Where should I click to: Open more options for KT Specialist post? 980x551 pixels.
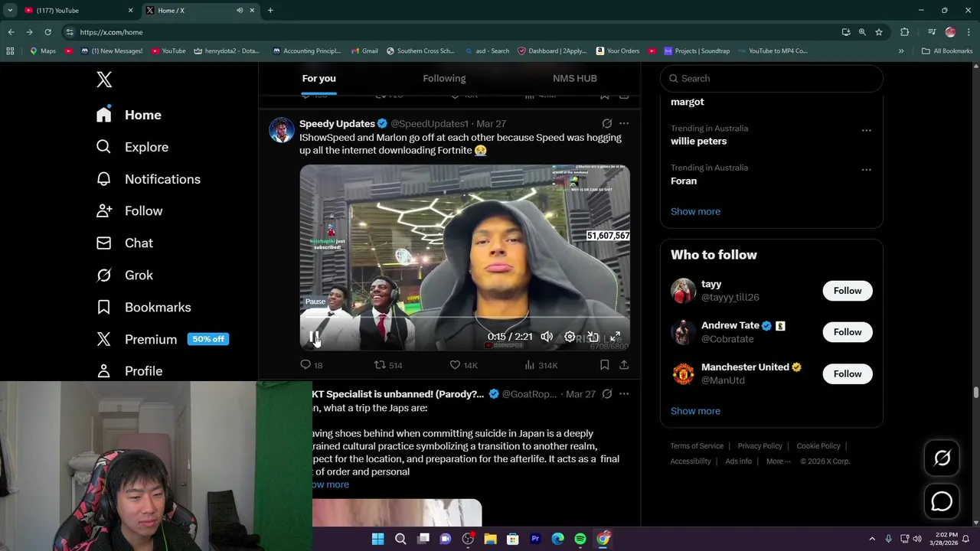pyautogui.click(x=624, y=394)
